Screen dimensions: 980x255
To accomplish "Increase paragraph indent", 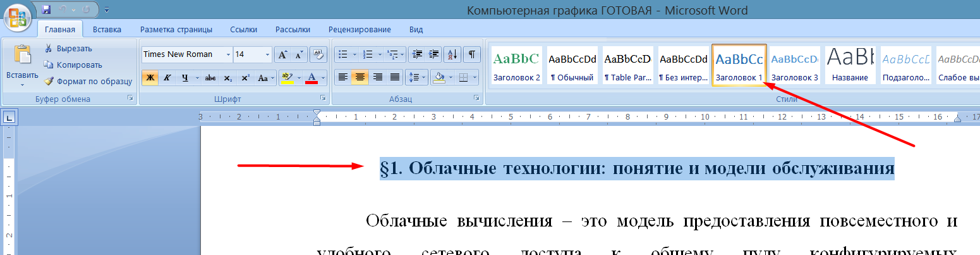I will pyautogui.click(x=433, y=54).
